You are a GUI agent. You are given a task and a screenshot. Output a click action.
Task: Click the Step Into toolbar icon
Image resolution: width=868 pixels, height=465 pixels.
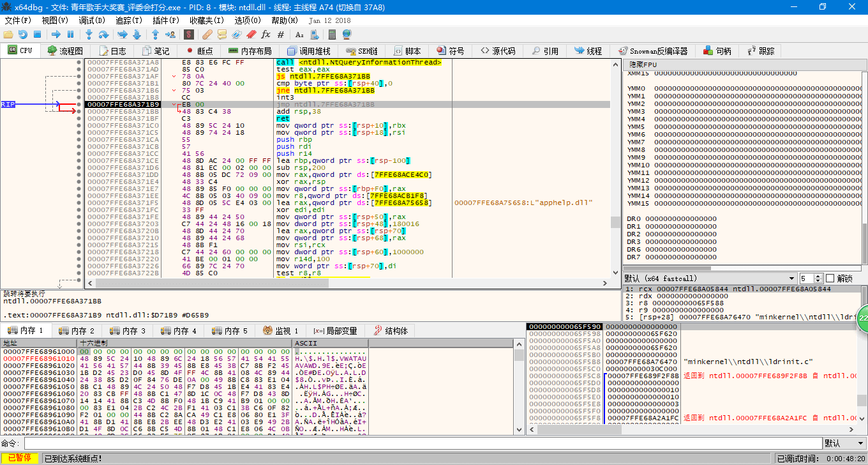click(x=89, y=34)
